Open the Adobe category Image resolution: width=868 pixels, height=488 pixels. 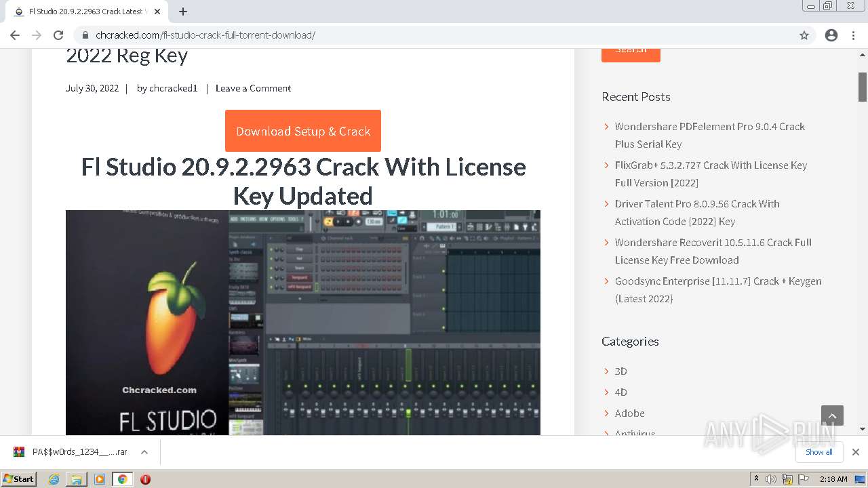629,413
